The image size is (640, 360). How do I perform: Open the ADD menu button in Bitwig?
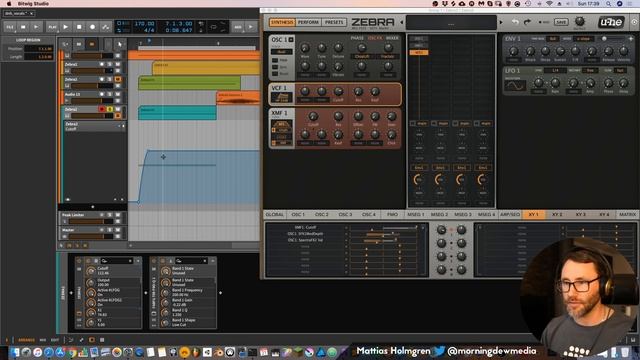(238, 27)
